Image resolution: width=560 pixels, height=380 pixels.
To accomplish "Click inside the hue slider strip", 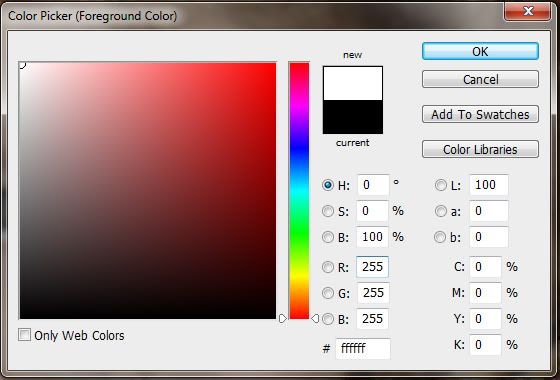I will click(x=299, y=190).
